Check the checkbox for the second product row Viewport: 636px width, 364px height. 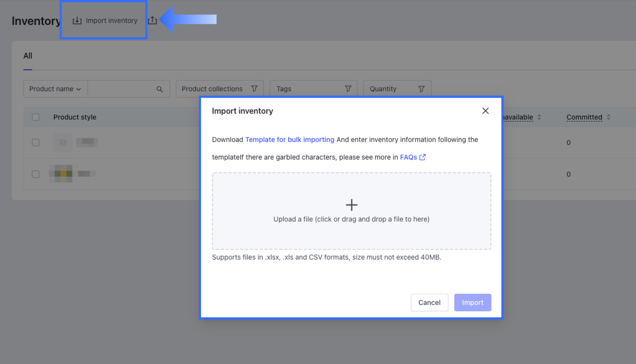(36, 174)
